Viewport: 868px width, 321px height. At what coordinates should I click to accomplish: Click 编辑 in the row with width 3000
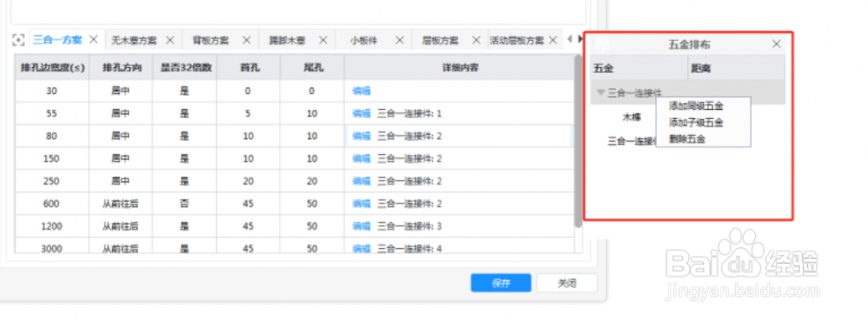pos(362,248)
